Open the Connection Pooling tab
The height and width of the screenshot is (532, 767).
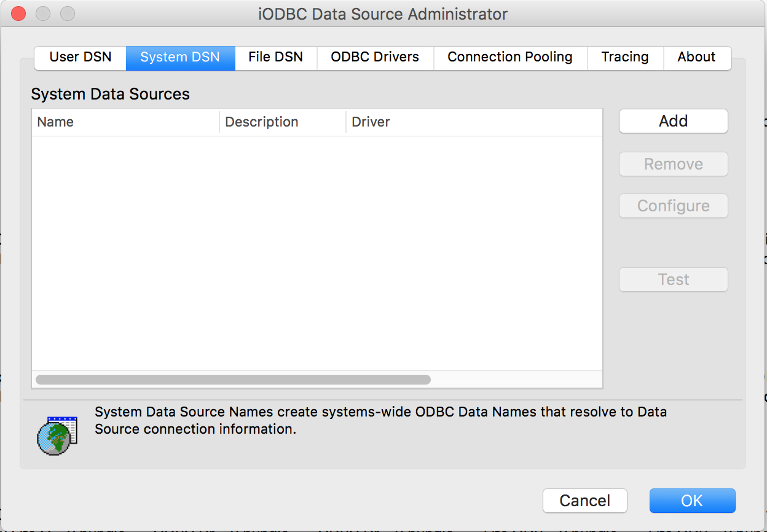pos(510,58)
